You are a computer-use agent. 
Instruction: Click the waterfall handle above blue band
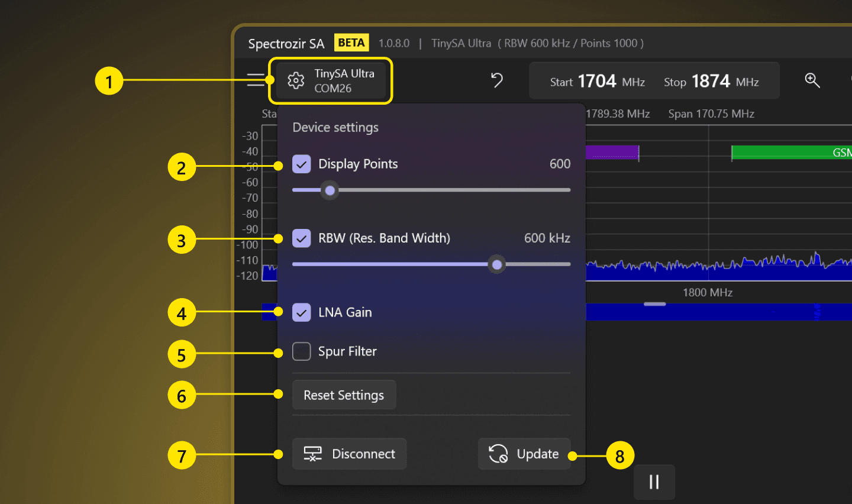tap(655, 304)
